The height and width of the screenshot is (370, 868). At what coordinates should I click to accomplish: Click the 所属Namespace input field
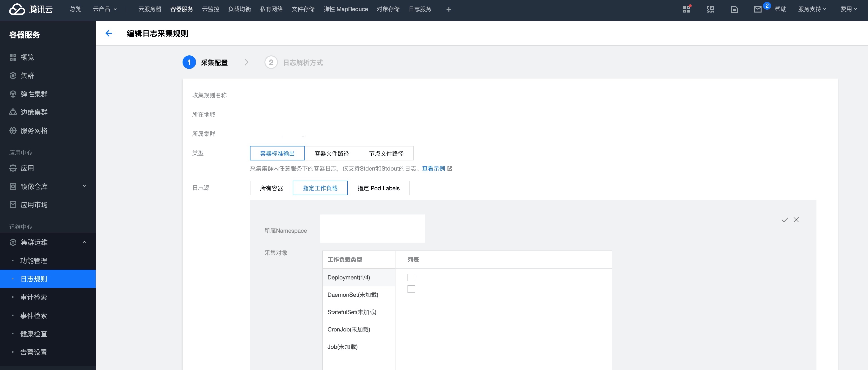pyautogui.click(x=372, y=228)
